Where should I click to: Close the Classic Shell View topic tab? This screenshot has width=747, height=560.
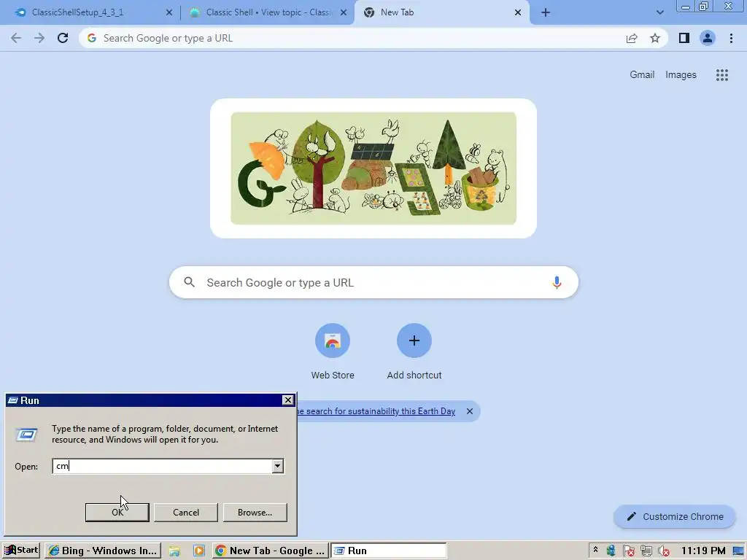pyautogui.click(x=344, y=12)
